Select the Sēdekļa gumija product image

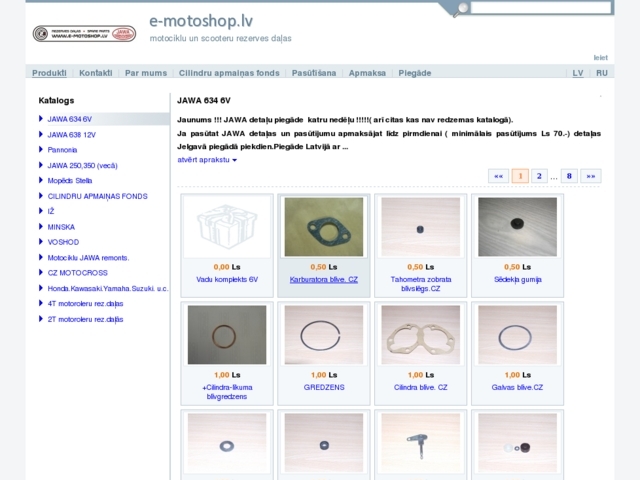(x=517, y=226)
